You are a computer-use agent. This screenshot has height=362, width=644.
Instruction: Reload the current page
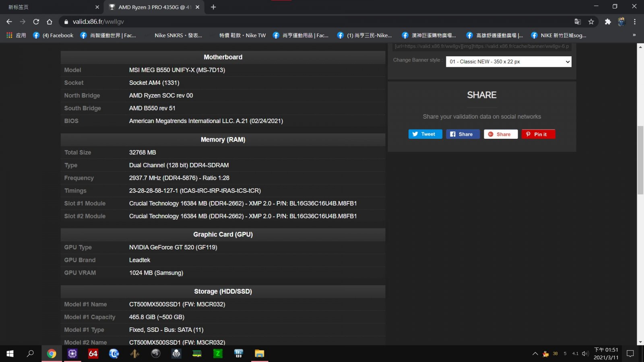pyautogui.click(x=36, y=22)
